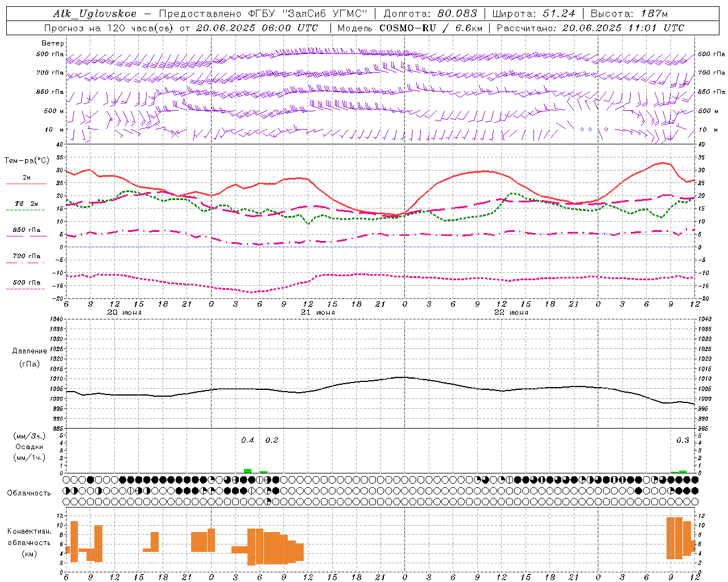The image size is (728, 582).
Task: Click the Давление pressure panel label
Action: [30, 351]
